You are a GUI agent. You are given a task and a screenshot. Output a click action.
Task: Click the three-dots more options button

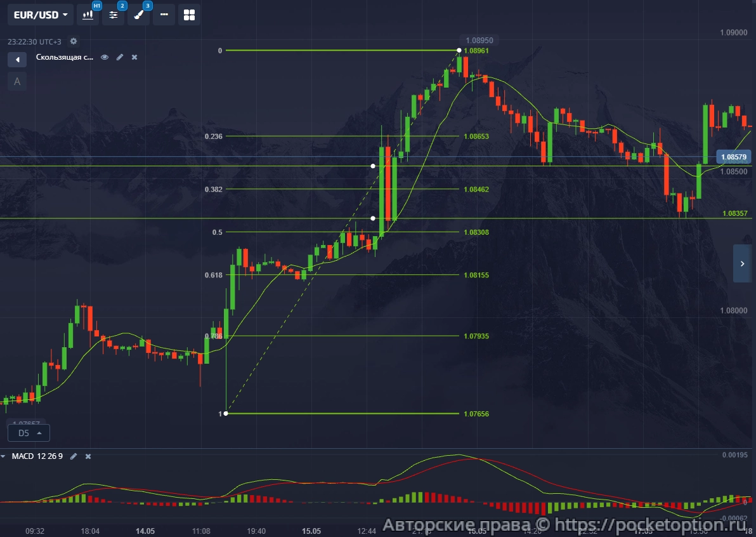pyautogui.click(x=164, y=15)
